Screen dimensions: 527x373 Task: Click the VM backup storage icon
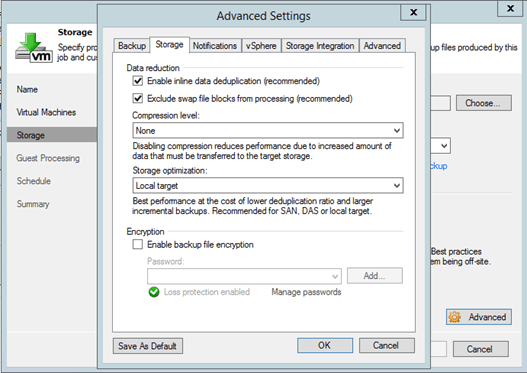click(x=34, y=48)
